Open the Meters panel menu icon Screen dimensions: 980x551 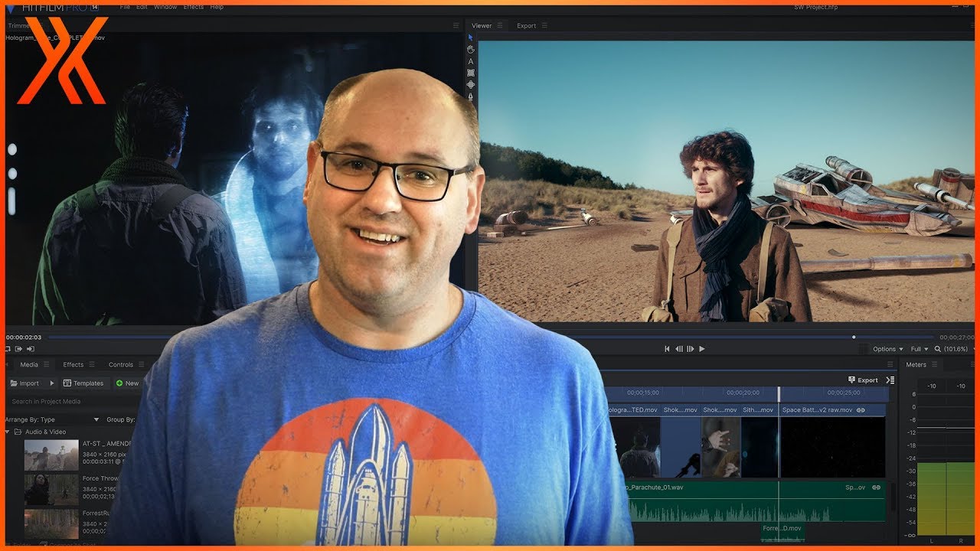935,364
